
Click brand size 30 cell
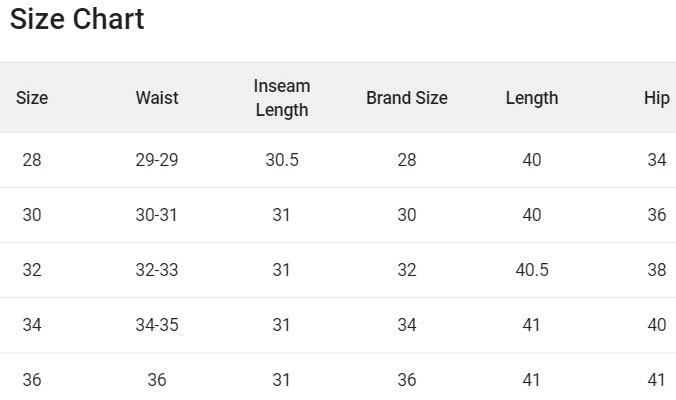pyautogui.click(x=406, y=215)
